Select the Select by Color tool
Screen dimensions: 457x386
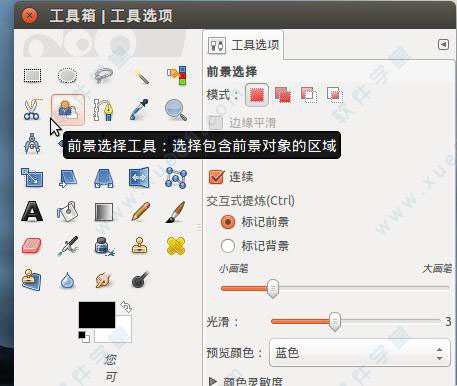177,75
